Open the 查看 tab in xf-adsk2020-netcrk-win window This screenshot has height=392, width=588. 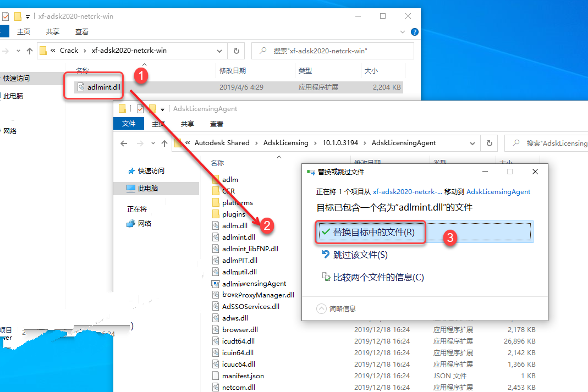82,32
